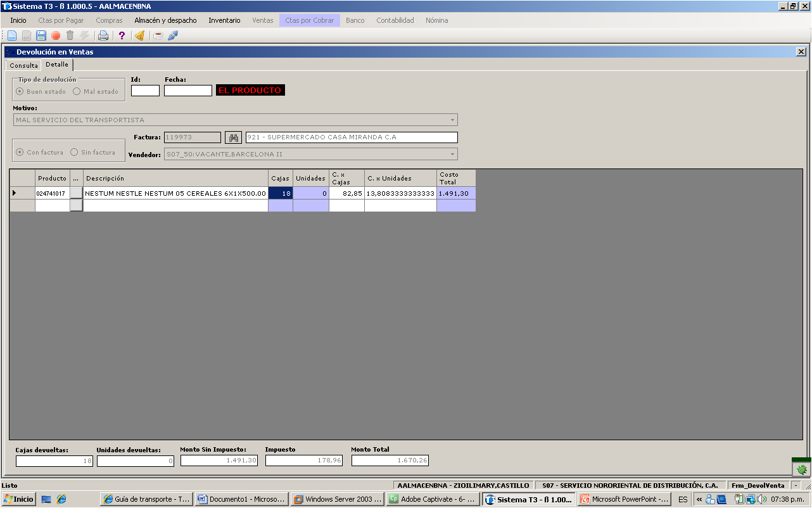Click the golden bell icon
The height and width of the screenshot is (508, 812).
click(x=139, y=35)
